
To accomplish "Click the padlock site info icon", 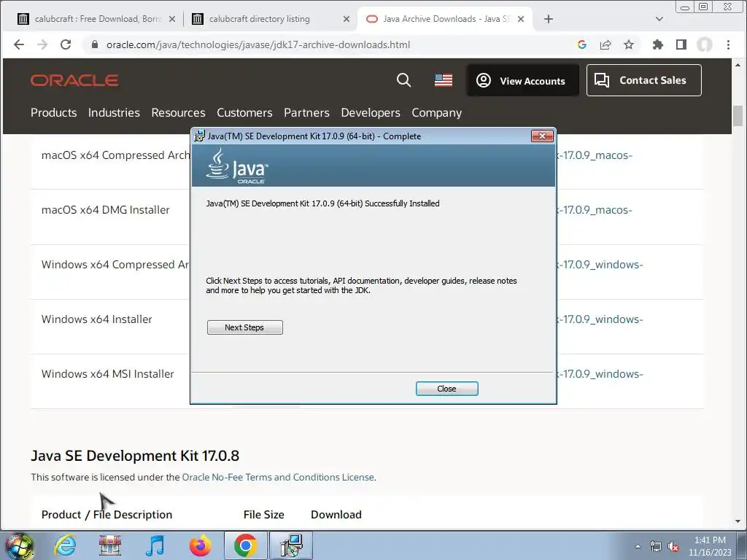I will tap(95, 44).
